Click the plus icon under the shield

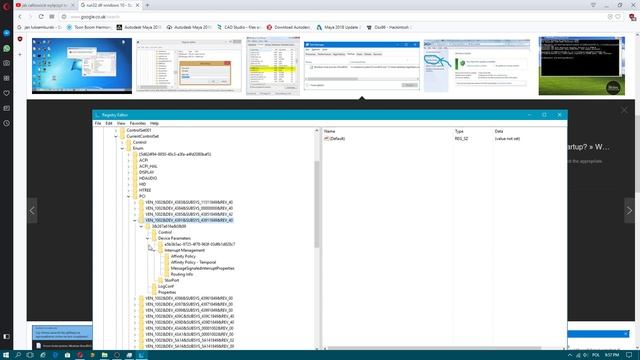(20, 54)
